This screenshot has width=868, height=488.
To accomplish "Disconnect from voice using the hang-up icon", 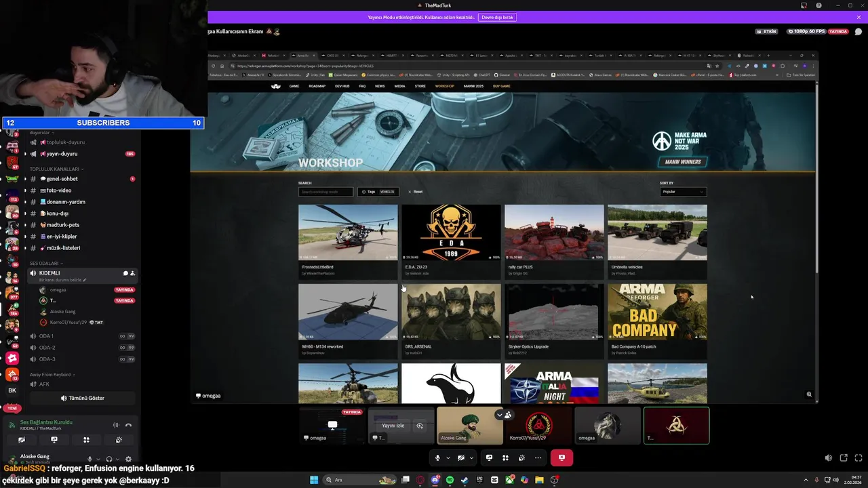I will [x=128, y=425].
